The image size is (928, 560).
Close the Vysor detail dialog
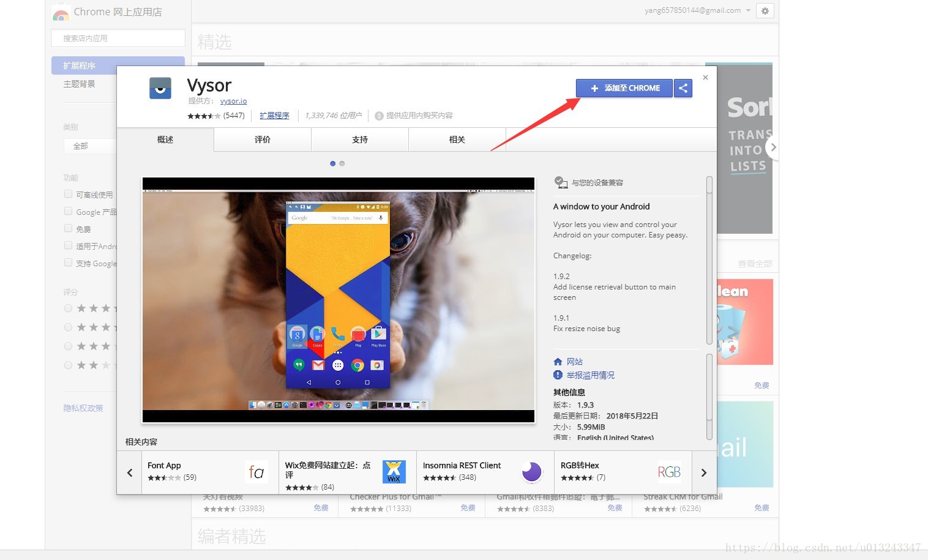(705, 77)
